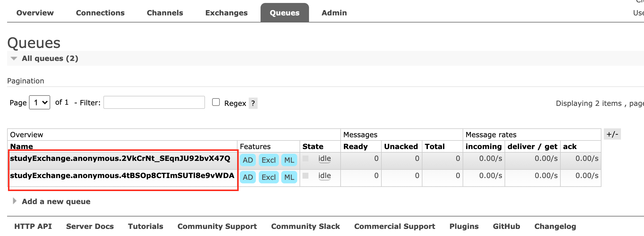The image size is (644, 236).
Task: Sort queues by the Ready column header
Action: point(355,146)
